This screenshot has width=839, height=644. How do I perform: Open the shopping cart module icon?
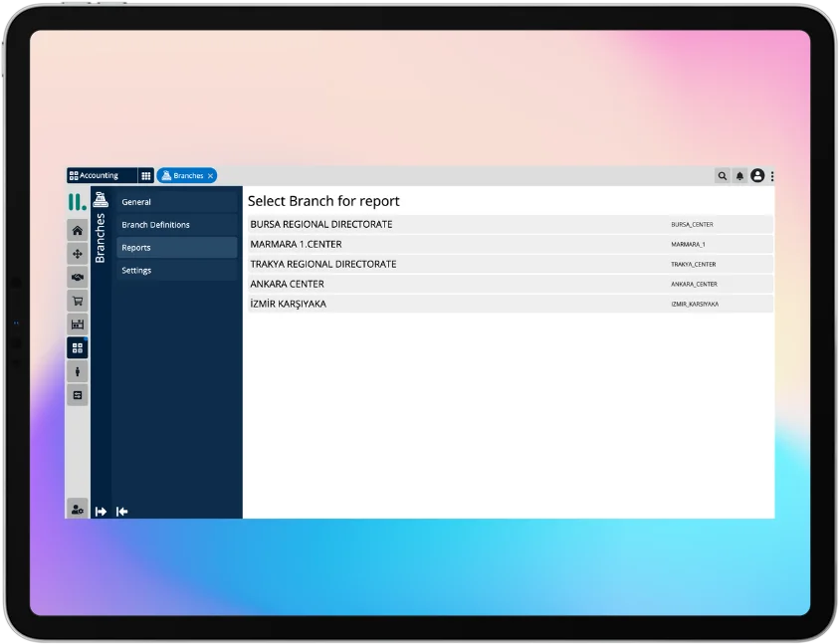click(77, 301)
